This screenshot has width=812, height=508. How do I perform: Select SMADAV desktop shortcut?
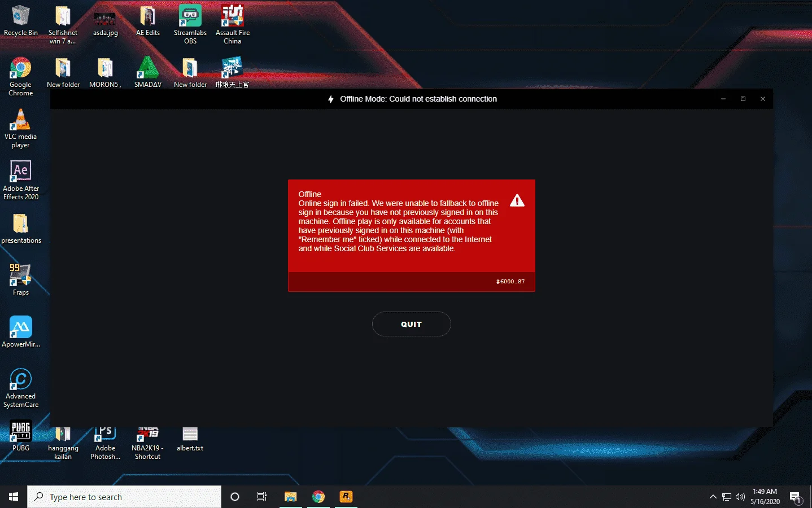pos(147,72)
